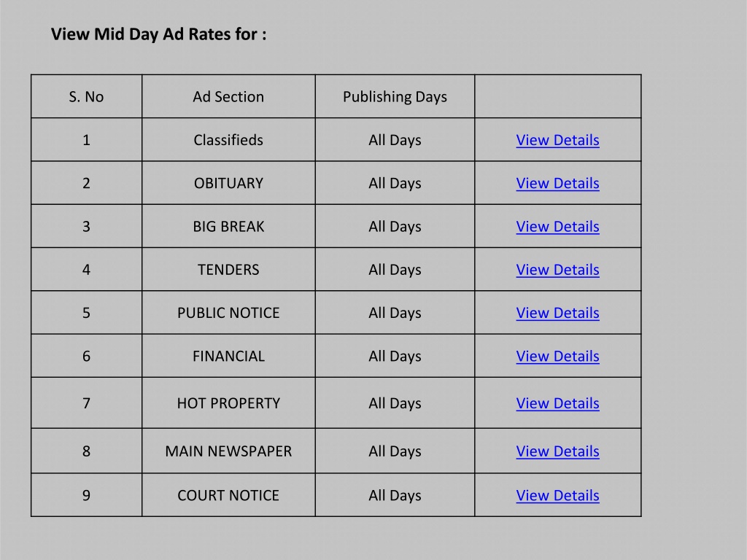Click the Ad Section column header
Viewport: 747px width, 560px height.
coord(228,97)
